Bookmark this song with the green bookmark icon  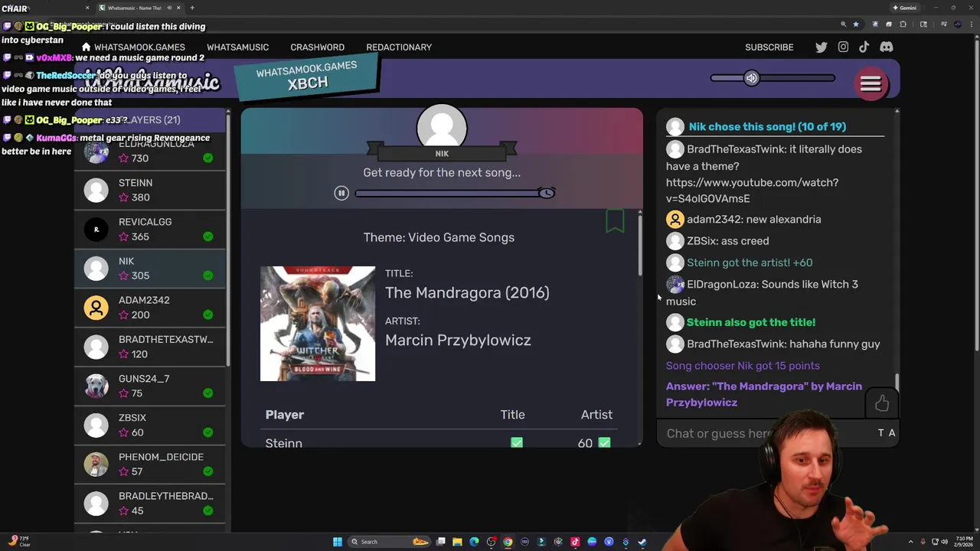[x=615, y=221]
